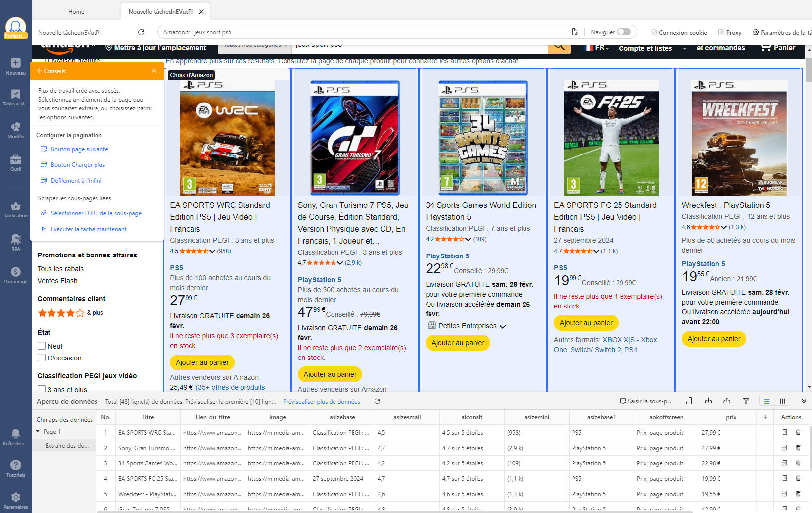Check the Neuf condition checkbox
This screenshot has width=812, height=513.
coord(42,346)
